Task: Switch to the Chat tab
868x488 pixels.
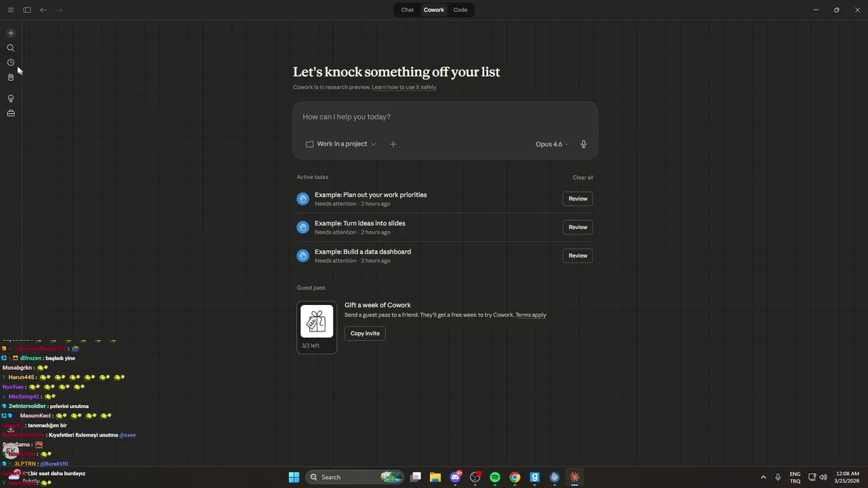Action: coord(408,10)
